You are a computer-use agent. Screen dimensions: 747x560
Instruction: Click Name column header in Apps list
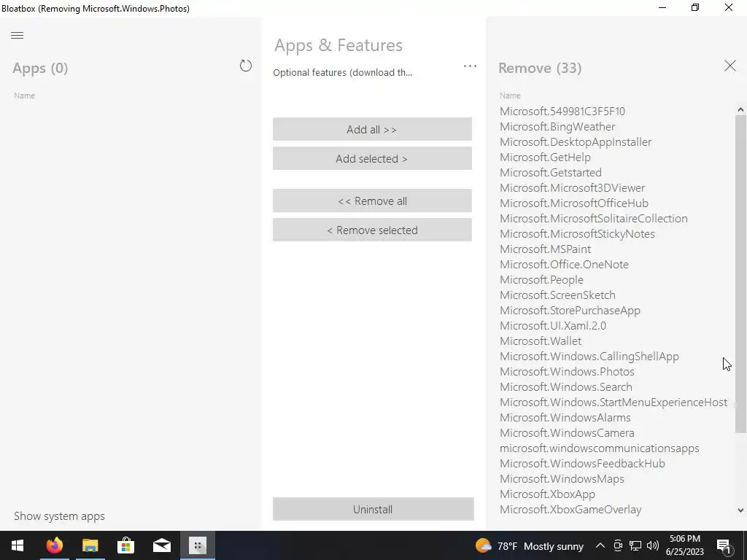pos(24,96)
